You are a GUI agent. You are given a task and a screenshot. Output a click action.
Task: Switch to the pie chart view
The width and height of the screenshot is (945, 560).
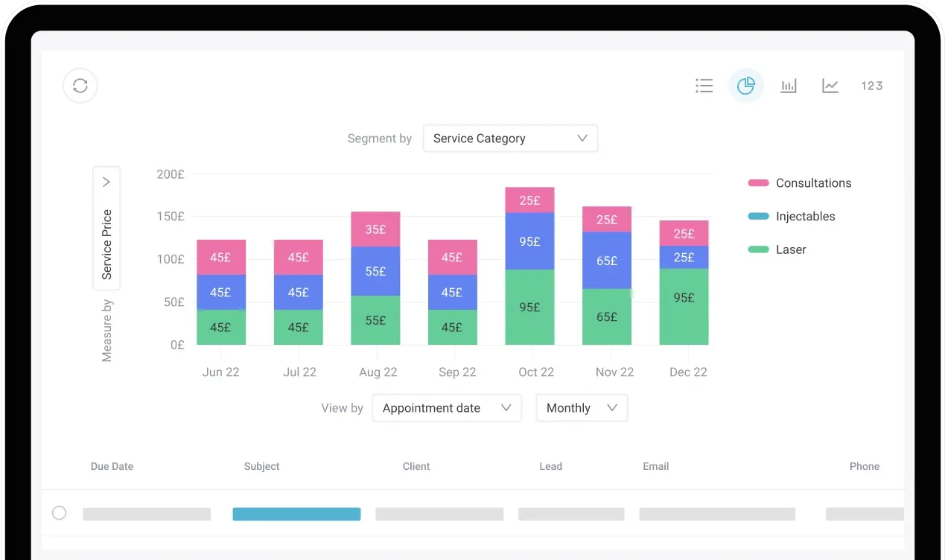point(746,86)
